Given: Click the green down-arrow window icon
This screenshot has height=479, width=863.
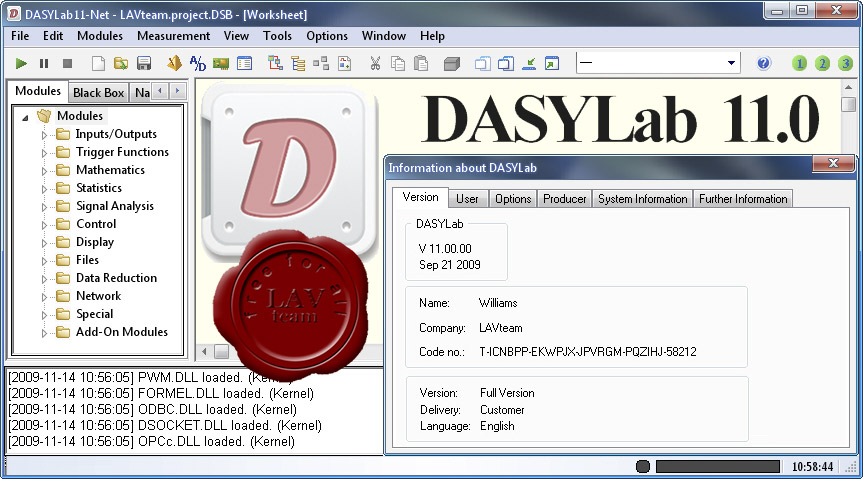Looking at the screenshot, I should pos(529,64).
